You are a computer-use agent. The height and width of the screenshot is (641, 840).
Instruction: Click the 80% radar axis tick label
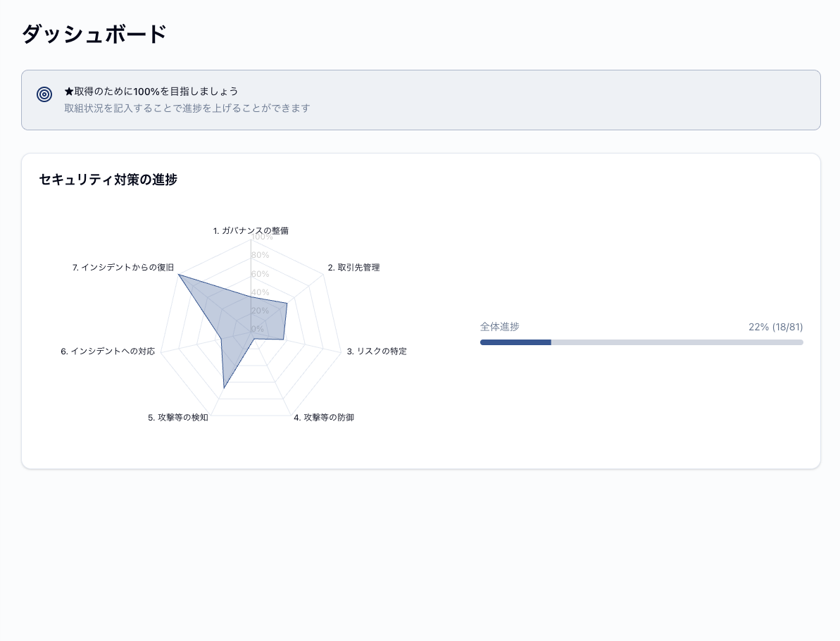(261, 255)
